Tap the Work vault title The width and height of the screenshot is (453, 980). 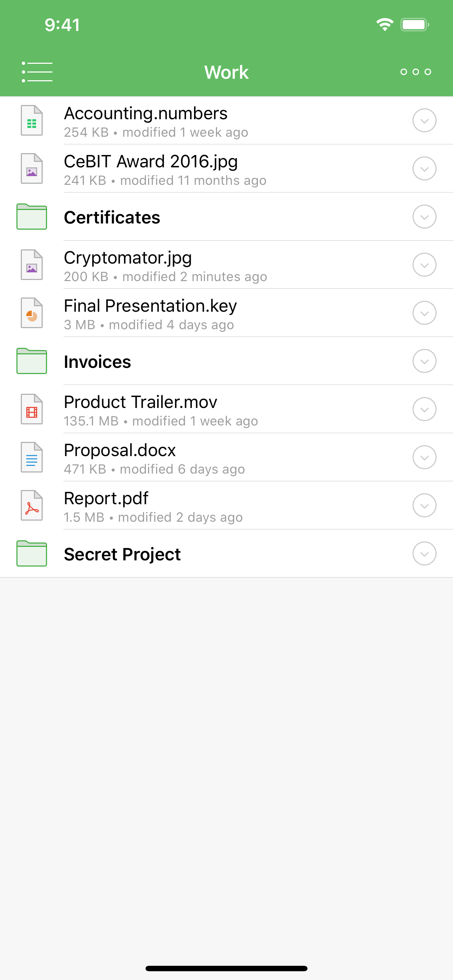226,72
